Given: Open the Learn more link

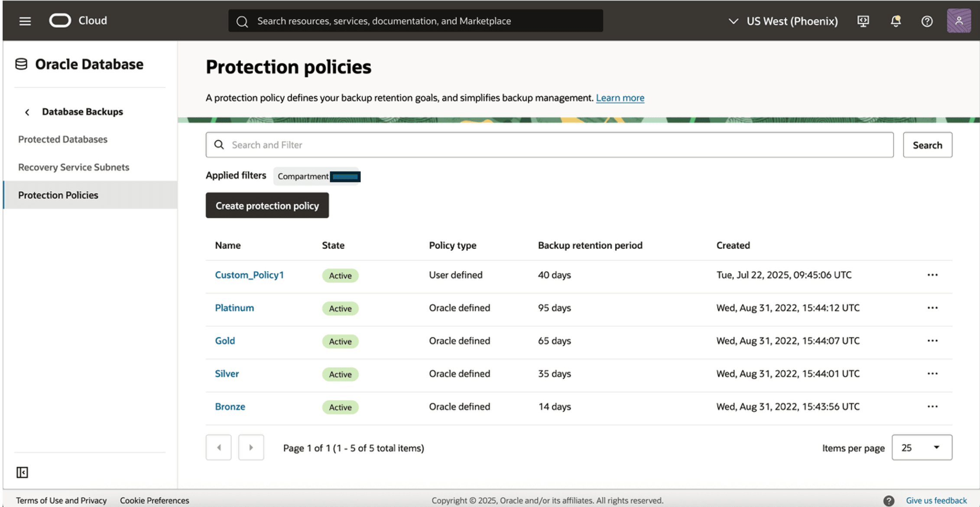Looking at the screenshot, I should (620, 98).
